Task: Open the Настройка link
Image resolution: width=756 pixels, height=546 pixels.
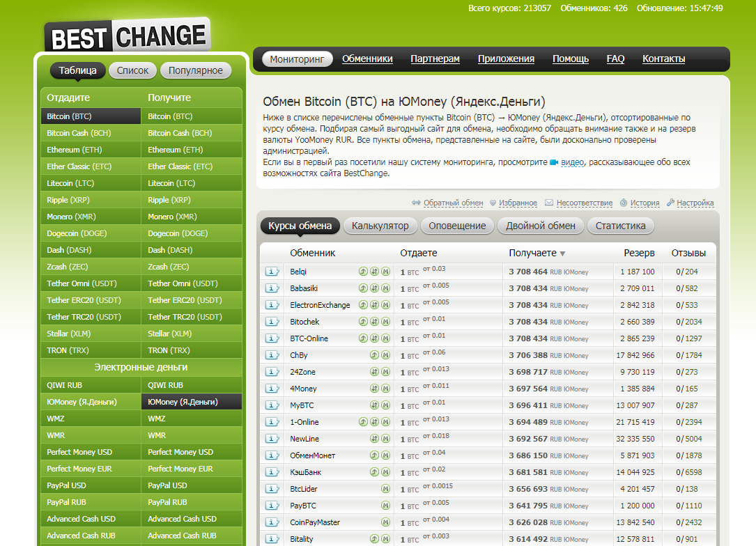Action: (695, 203)
